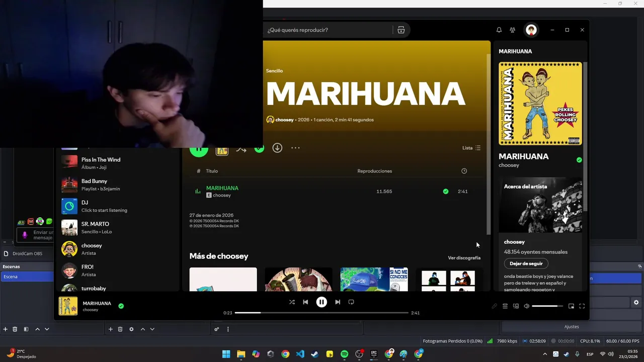Open the lyrics microphone icon in the player
The width and height of the screenshot is (644, 362).
pyautogui.click(x=494, y=306)
